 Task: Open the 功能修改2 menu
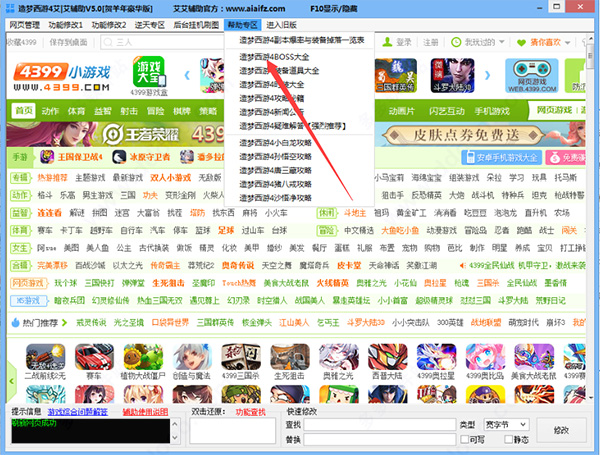pyautogui.click(x=109, y=25)
